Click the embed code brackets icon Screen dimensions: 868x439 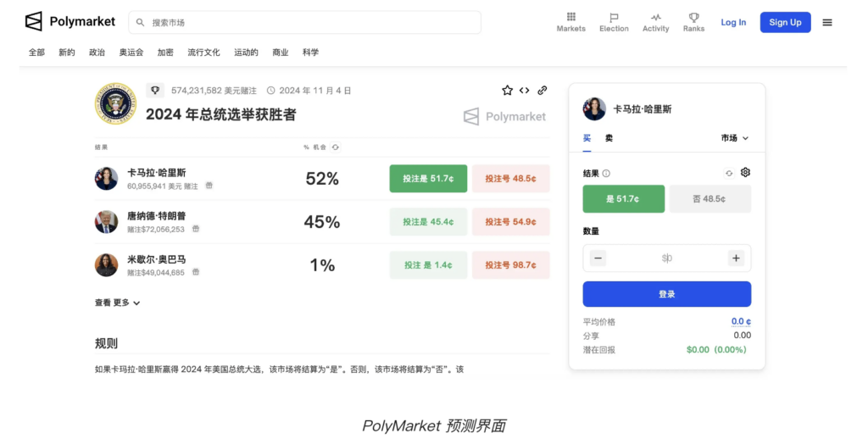[524, 90]
